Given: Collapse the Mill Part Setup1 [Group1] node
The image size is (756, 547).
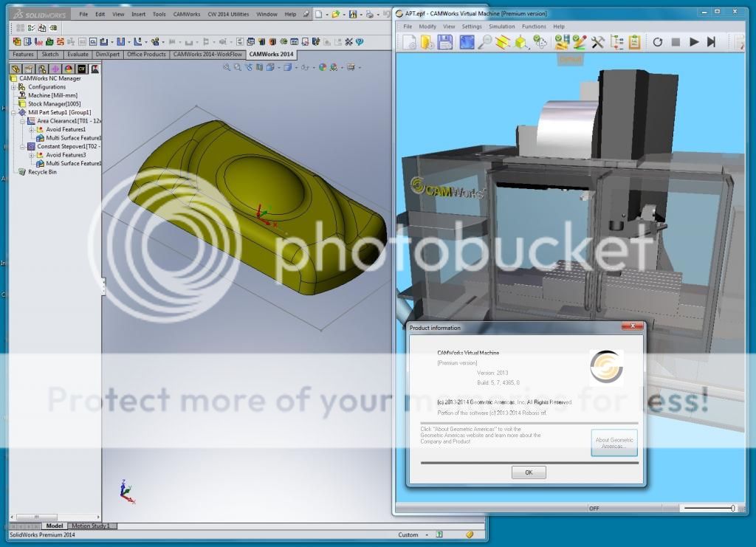Looking at the screenshot, I should click(x=13, y=113).
